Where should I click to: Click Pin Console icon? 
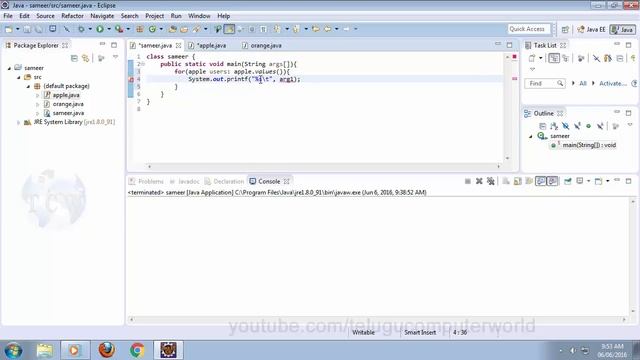click(x=567, y=181)
